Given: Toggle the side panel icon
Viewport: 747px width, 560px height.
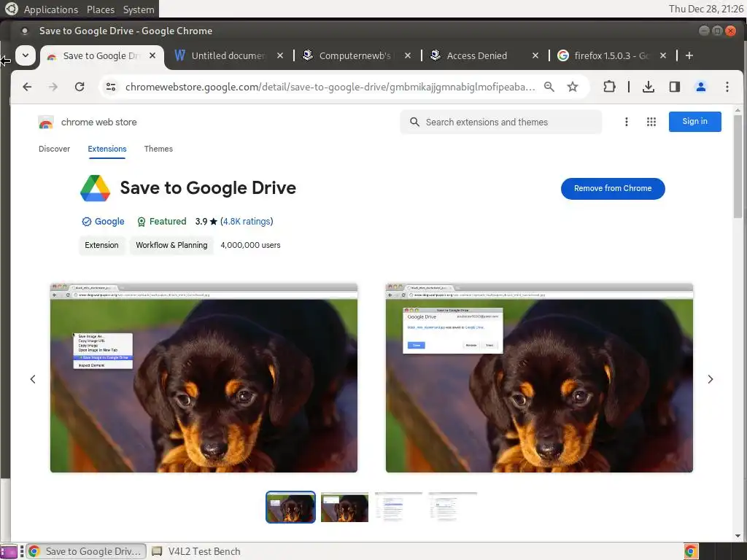Looking at the screenshot, I should [x=675, y=87].
